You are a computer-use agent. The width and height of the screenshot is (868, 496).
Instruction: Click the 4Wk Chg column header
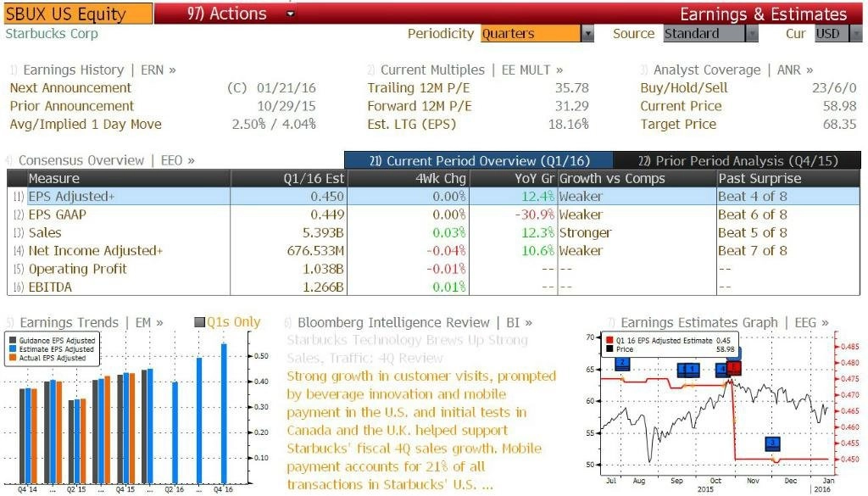tap(408, 178)
